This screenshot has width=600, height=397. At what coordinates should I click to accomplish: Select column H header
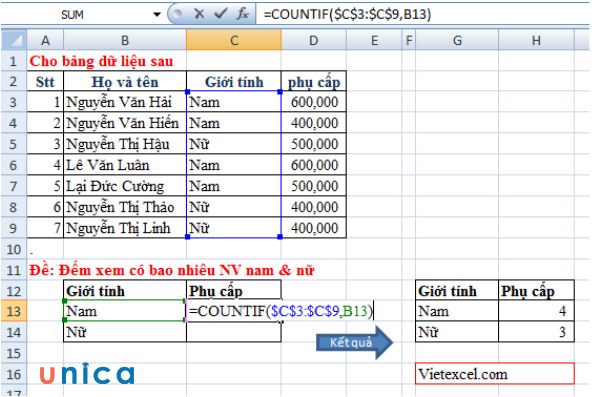click(x=536, y=40)
